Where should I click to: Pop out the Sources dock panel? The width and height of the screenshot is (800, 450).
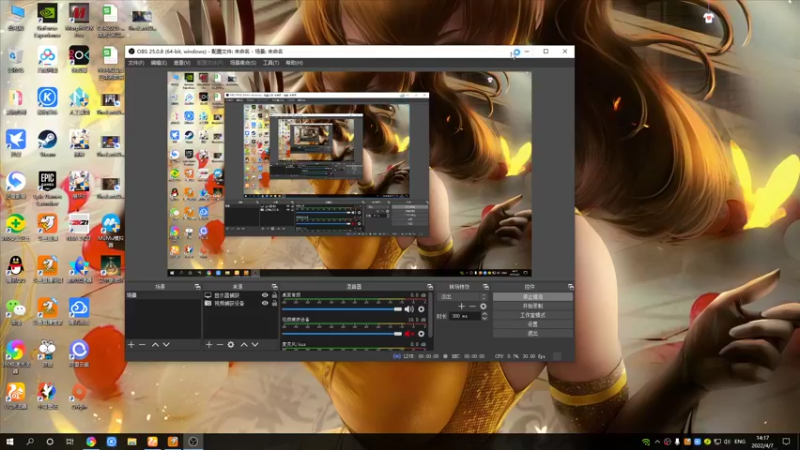click(x=274, y=287)
